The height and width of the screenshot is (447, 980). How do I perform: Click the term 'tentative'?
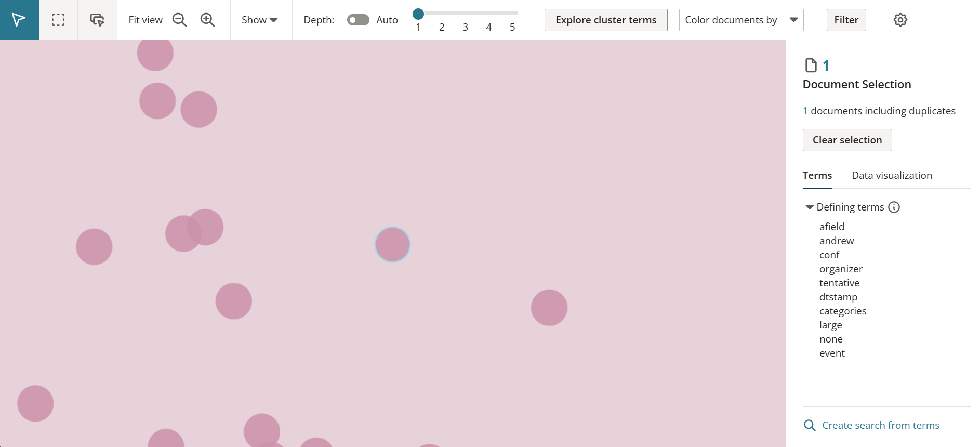(839, 283)
